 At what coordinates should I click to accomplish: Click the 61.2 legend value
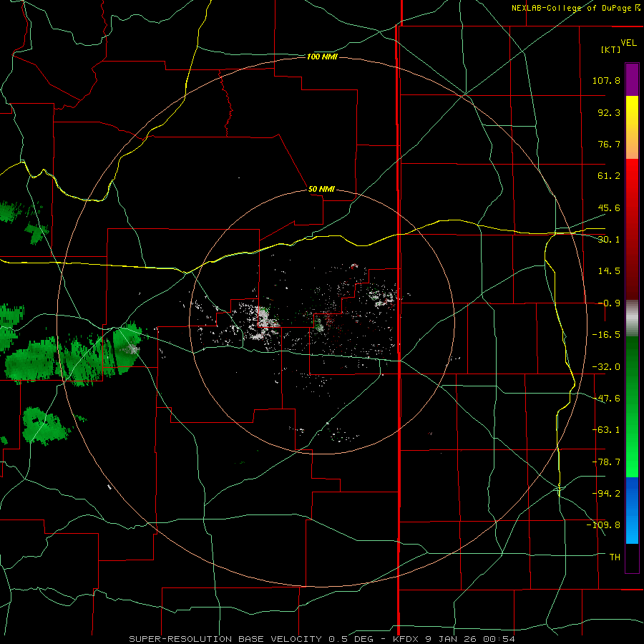609,176
